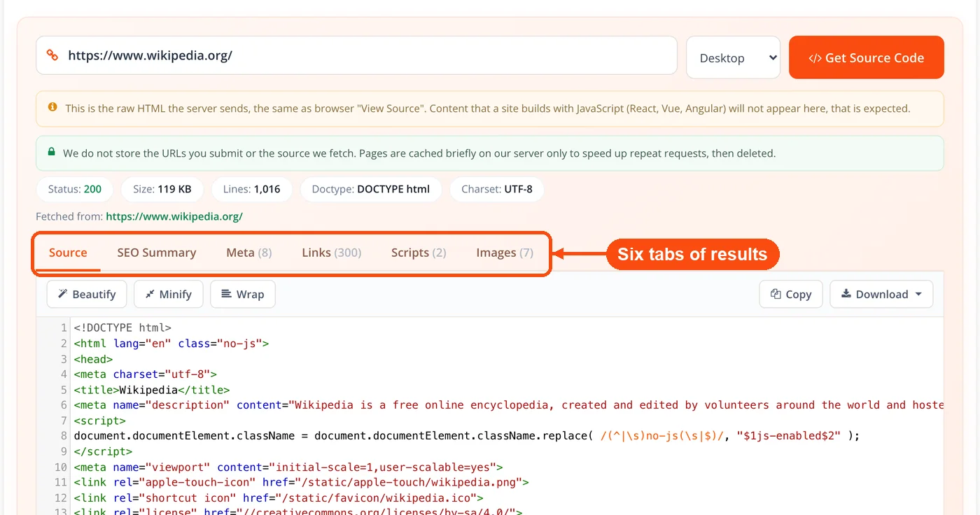
Task: Click the info icon in yellow notice
Action: coord(52,108)
